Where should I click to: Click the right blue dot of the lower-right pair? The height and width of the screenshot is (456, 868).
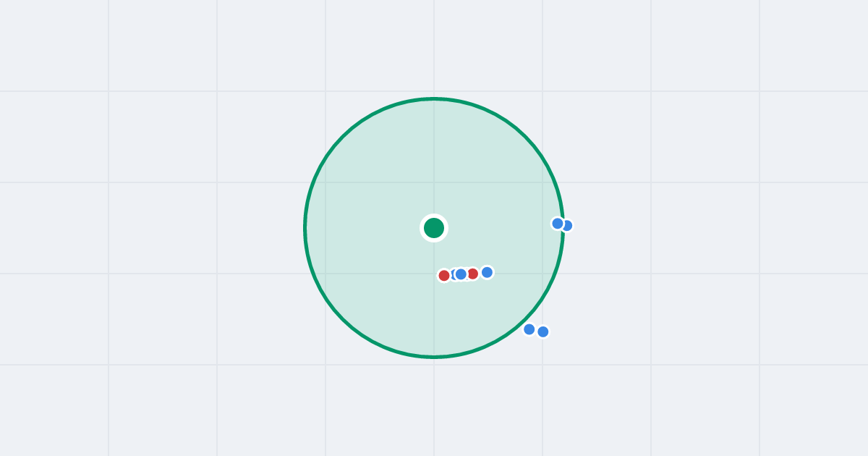pos(543,332)
